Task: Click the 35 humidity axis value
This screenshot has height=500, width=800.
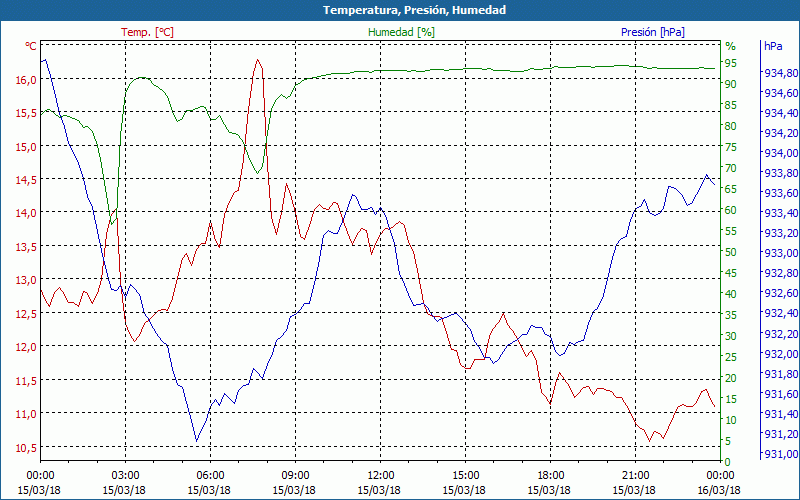Action: coord(731,315)
